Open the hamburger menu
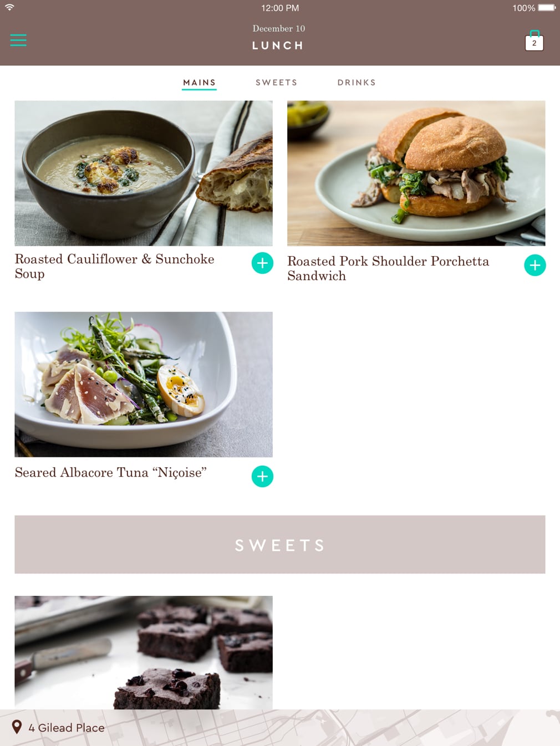This screenshot has width=560, height=746. 18,40
